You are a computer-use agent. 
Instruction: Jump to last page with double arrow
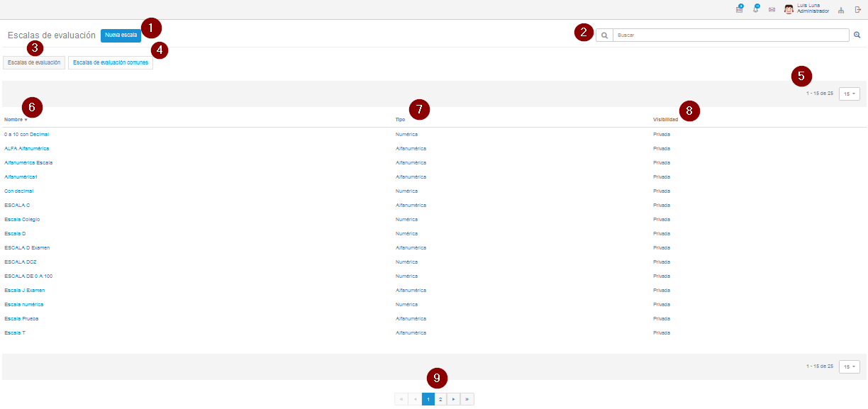click(467, 399)
